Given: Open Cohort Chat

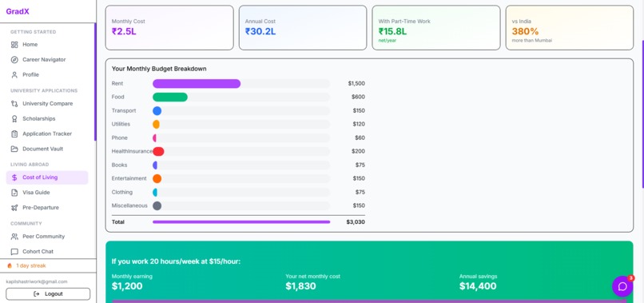Looking at the screenshot, I should [x=47, y=252].
